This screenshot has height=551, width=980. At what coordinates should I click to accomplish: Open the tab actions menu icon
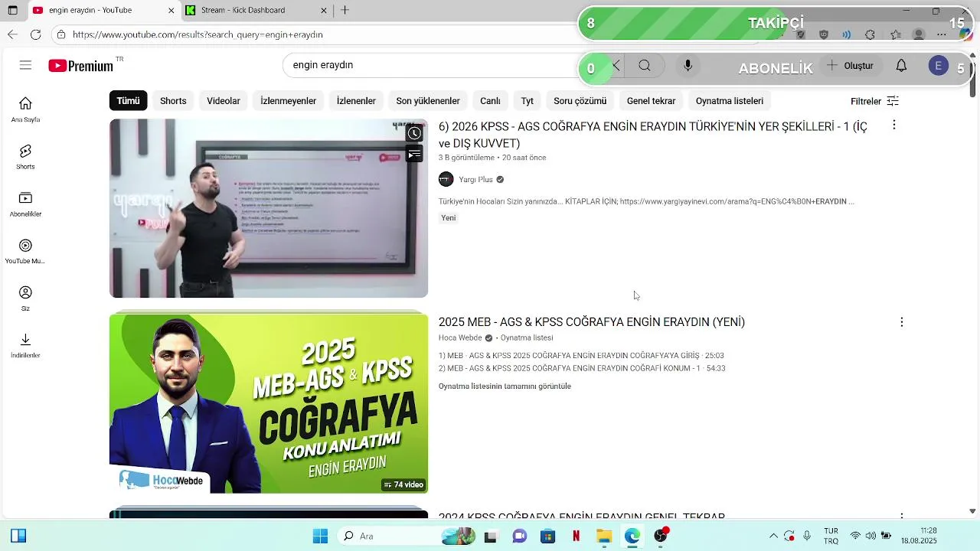click(12, 10)
